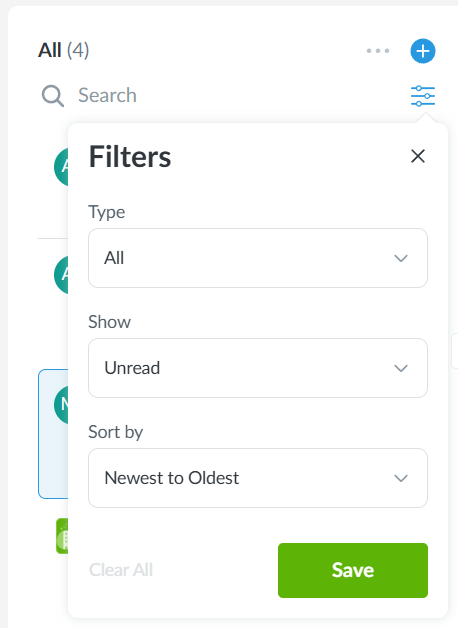Click the chevron arrow in the Sort by field

tap(401, 478)
